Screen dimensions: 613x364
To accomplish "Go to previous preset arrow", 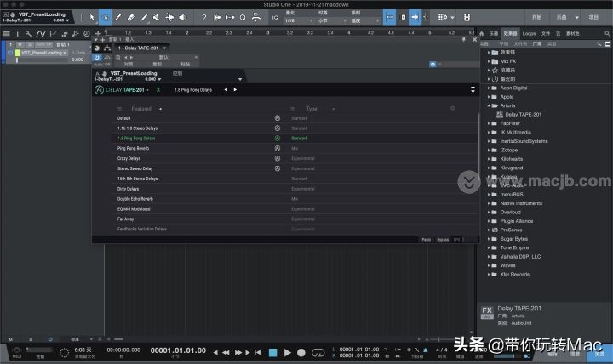I will pos(226,89).
